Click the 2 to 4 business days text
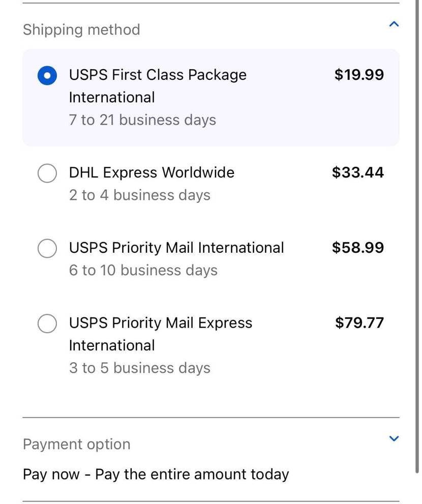Viewport: 422px width, 504px height. tap(140, 195)
